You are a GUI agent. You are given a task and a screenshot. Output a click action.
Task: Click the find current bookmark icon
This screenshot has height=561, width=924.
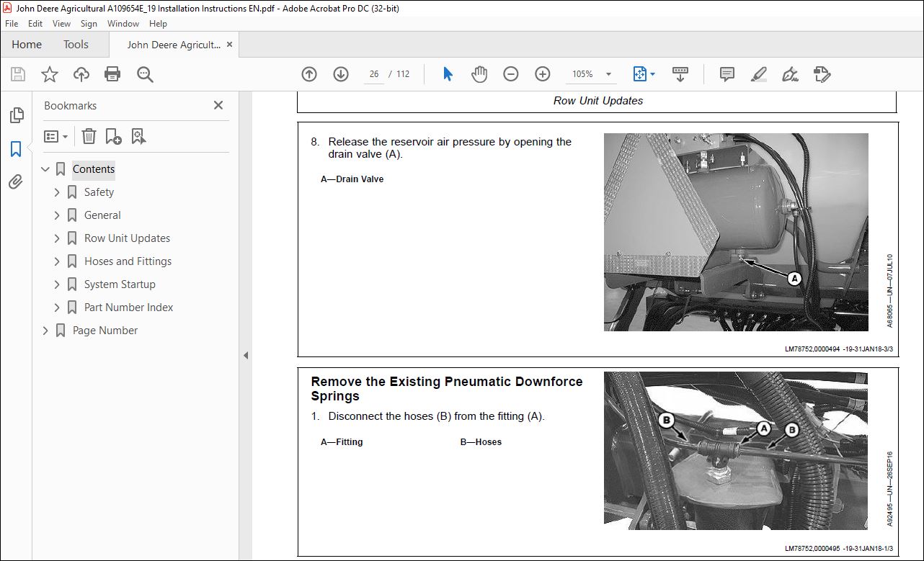click(x=138, y=136)
